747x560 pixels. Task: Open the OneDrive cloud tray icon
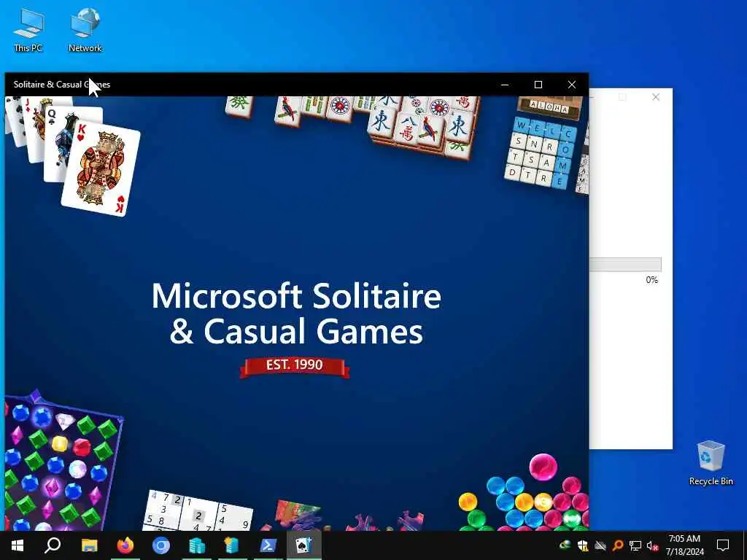[x=600, y=545]
